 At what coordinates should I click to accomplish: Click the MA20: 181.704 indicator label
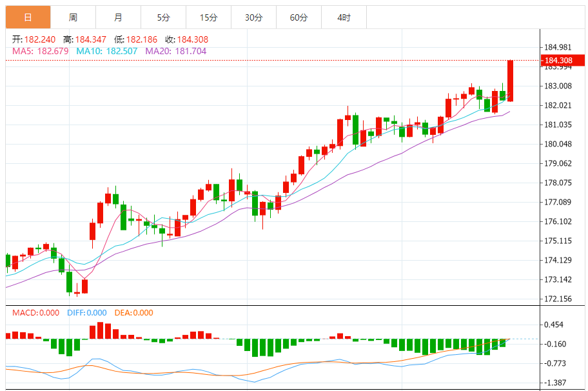176,51
